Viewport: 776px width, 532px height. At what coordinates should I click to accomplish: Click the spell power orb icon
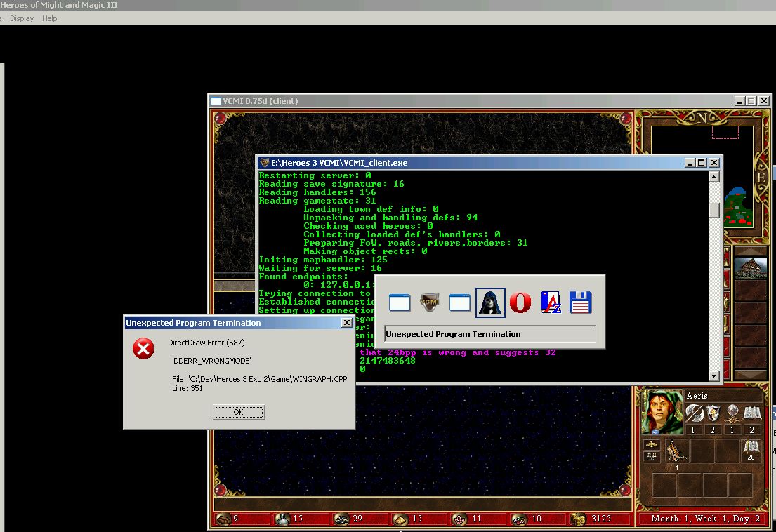click(x=732, y=414)
